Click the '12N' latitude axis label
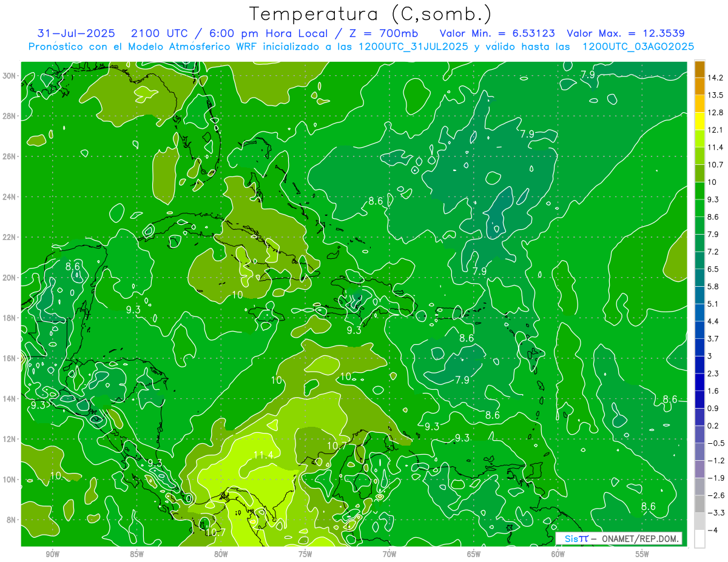The width and height of the screenshot is (728, 562). 10,439
